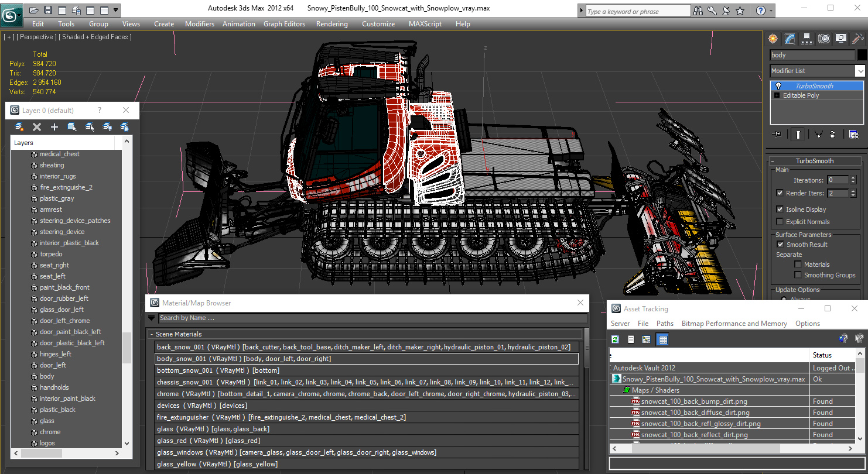Click the viewport [+] general menu label
Viewport: 868px width, 474px height.
9,37
